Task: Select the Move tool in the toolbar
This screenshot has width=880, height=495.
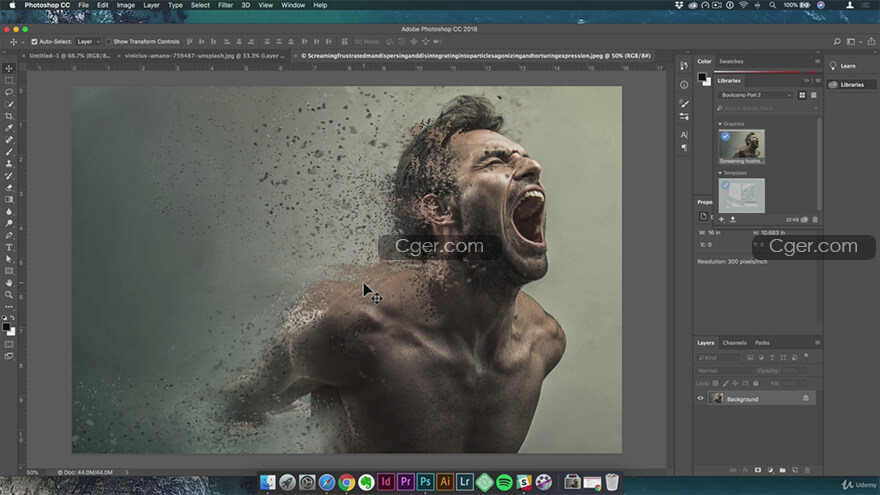Action: (x=8, y=68)
